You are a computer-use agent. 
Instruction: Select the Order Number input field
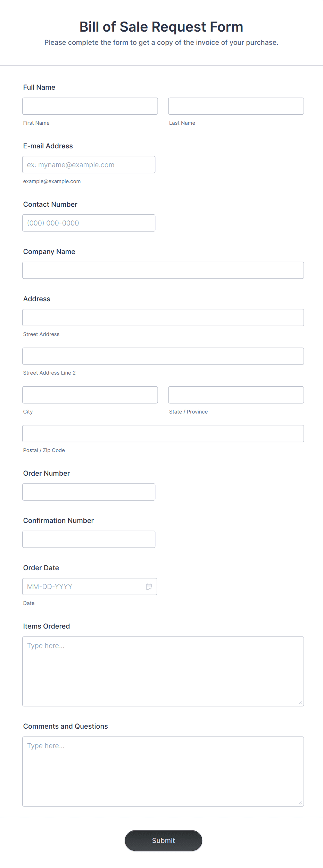coord(89,492)
